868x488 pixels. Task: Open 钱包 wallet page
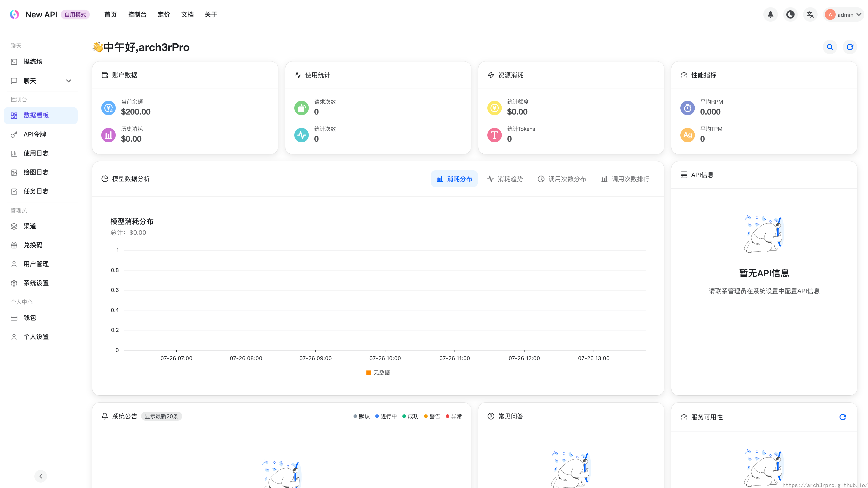(30, 318)
